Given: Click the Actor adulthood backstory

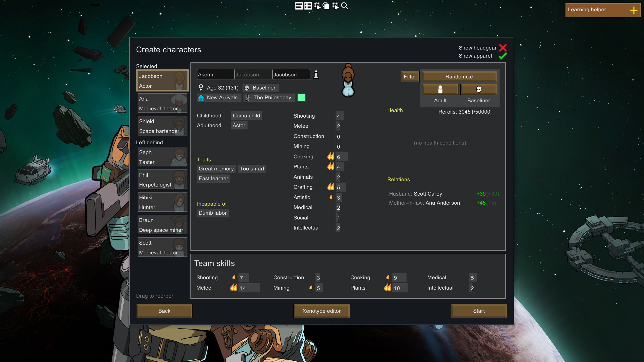Looking at the screenshot, I should [x=239, y=125].
